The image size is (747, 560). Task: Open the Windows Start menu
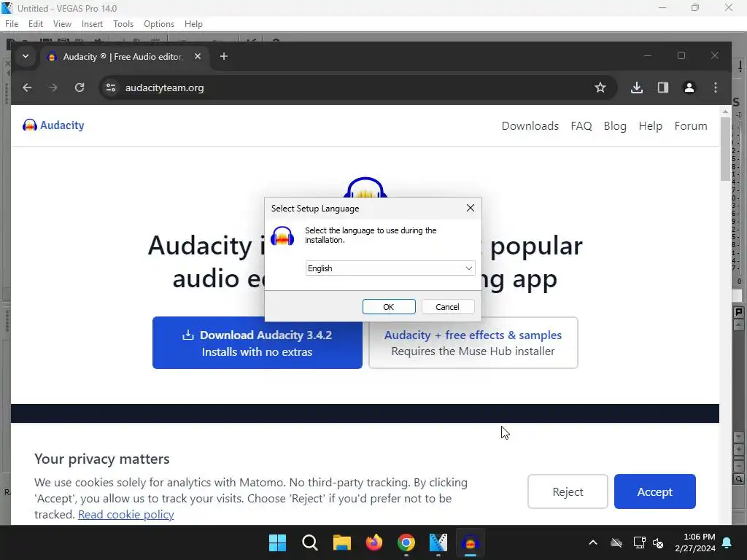[x=277, y=542]
